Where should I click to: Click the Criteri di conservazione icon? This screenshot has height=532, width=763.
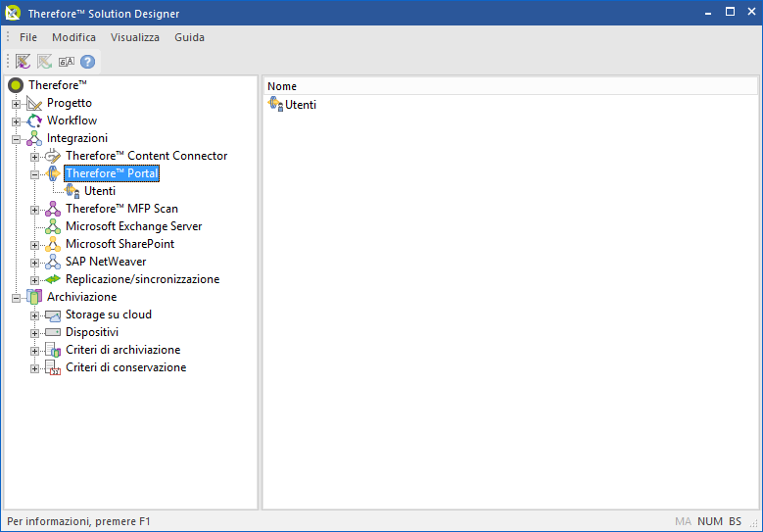53,367
